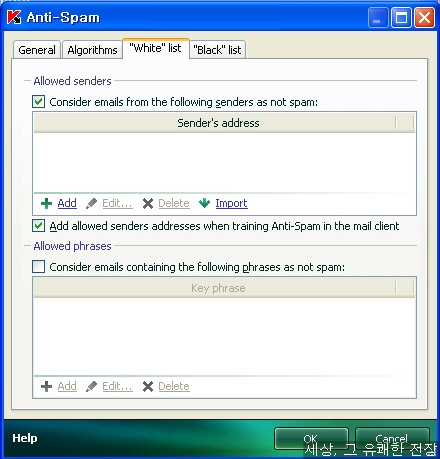The width and height of the screenshot is (440, 459).
Task: Click the plus icon in Allowed phrases
Action: coord(46,386)
